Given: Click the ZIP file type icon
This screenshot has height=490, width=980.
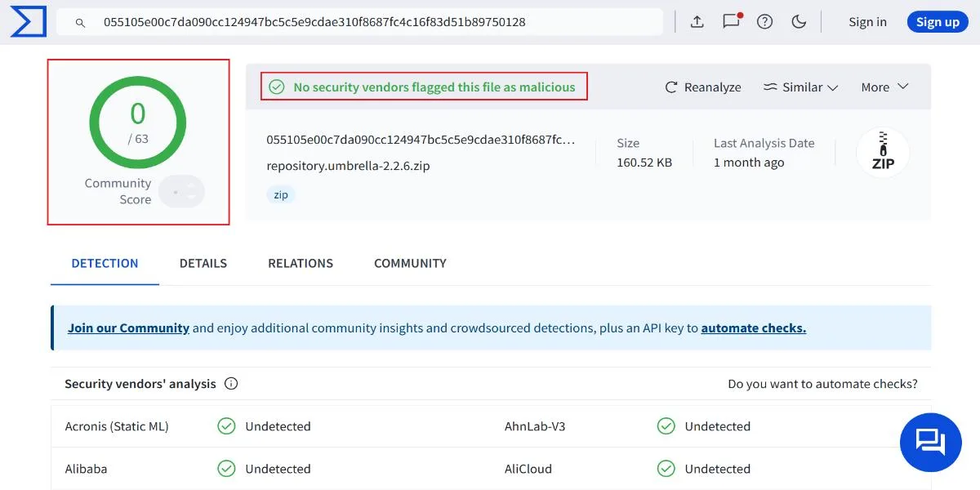Looking at the screenshot, I should pyautogui.click(x=883, y=153).
